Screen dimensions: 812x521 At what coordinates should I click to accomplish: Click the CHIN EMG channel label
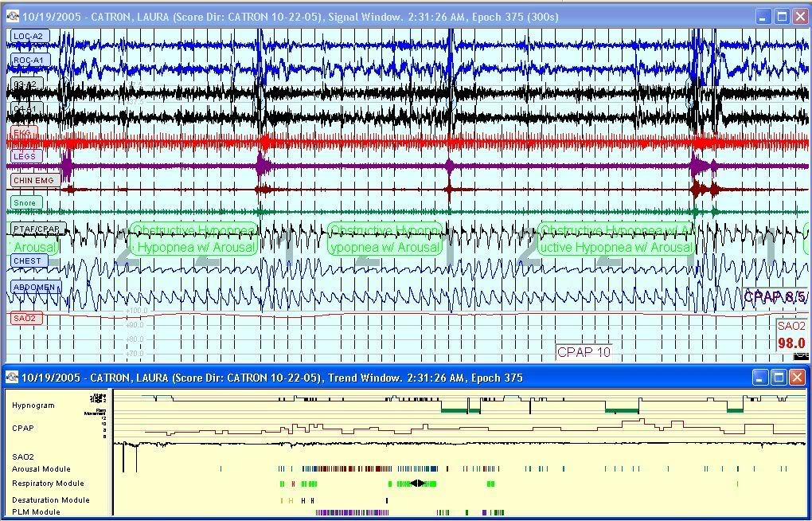point(33,180)
